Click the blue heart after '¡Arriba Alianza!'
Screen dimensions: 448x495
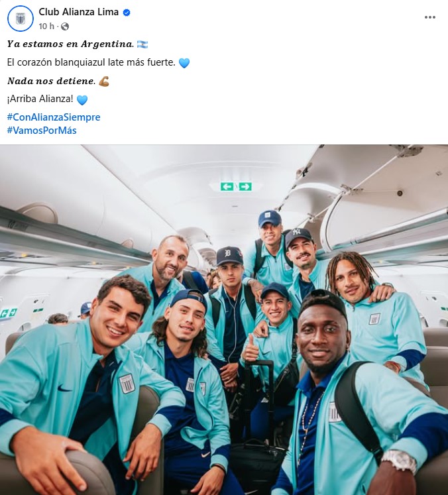(x=82, y=100)
